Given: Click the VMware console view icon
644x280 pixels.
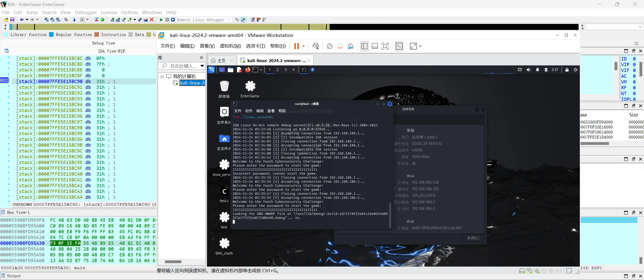Looking at the screenshot, I should click(399, 46).
